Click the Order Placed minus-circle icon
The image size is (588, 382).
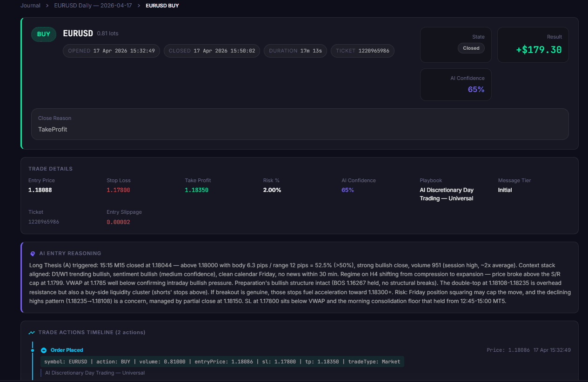pyautogui.click(x=44, y=350)
